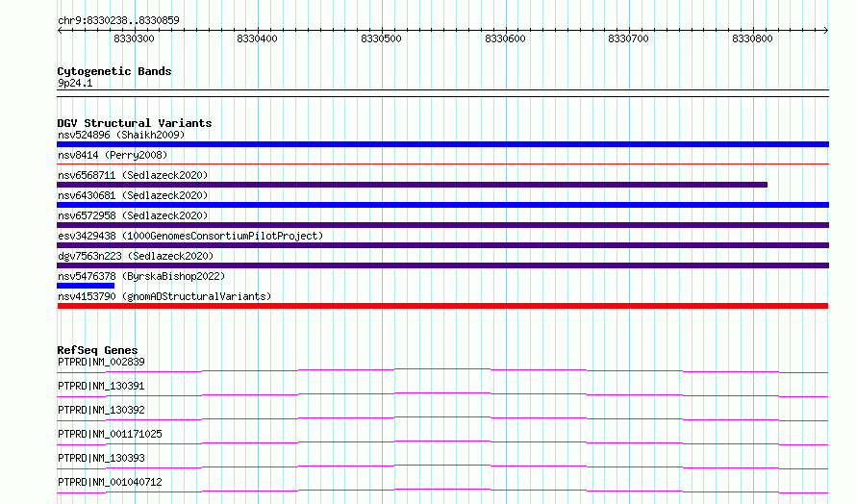Click the purple bar for esv3429438

442,245
